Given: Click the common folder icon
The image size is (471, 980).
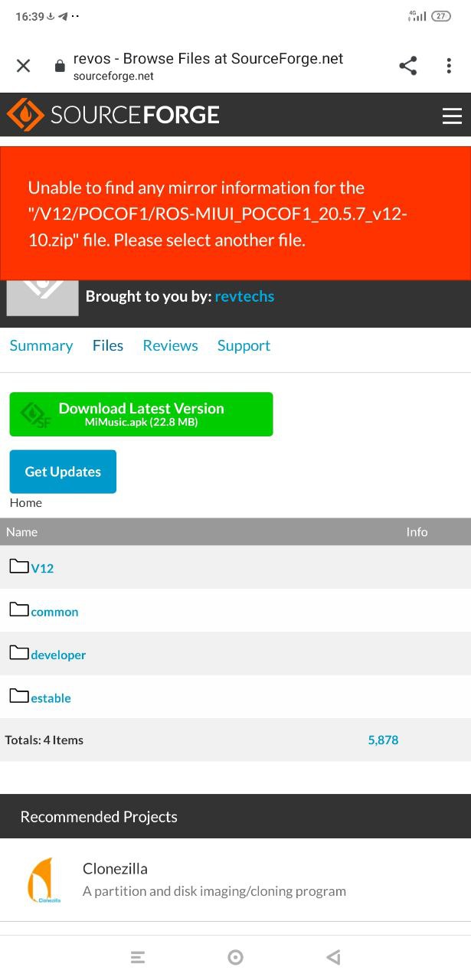Looking at the screenshot, I should pos(19,609).
